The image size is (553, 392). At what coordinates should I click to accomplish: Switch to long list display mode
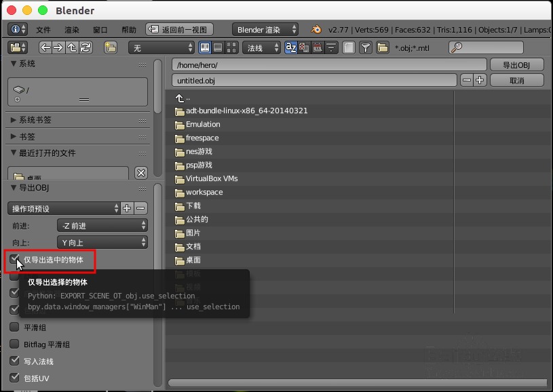218,47
